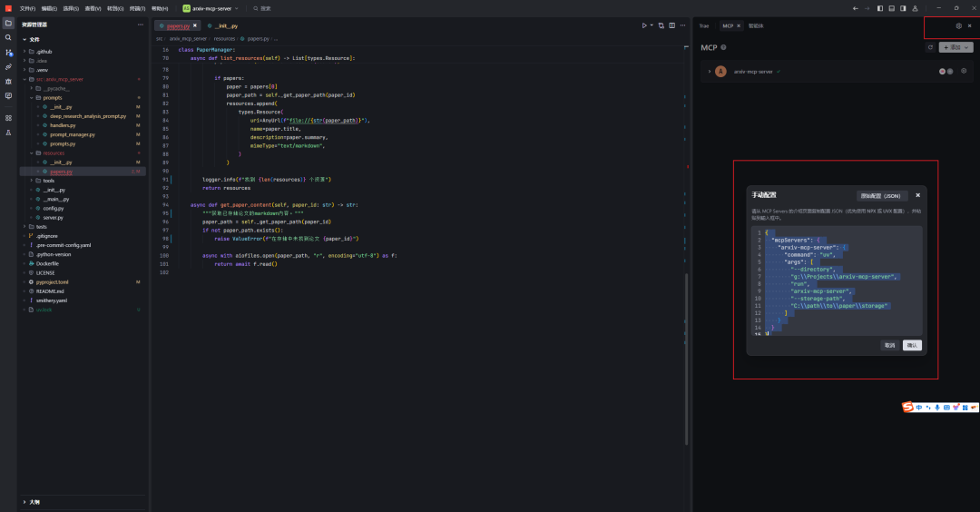
Task: Expand the arxiv-mcp-server entry chevron
Action: click(709, 71)
